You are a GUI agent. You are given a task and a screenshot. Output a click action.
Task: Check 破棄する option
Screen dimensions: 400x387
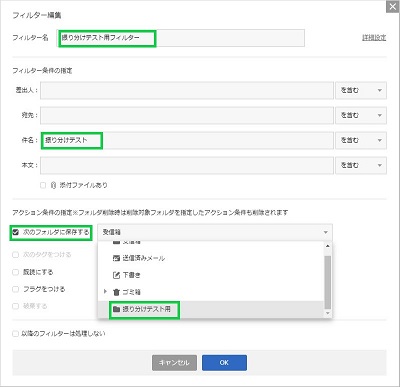point(15,306)
